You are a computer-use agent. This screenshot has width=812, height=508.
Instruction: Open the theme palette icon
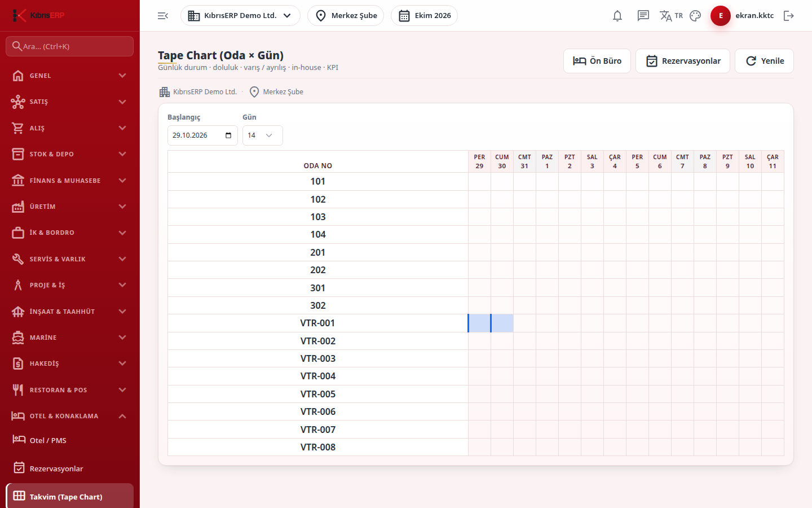tap(695, 16)
